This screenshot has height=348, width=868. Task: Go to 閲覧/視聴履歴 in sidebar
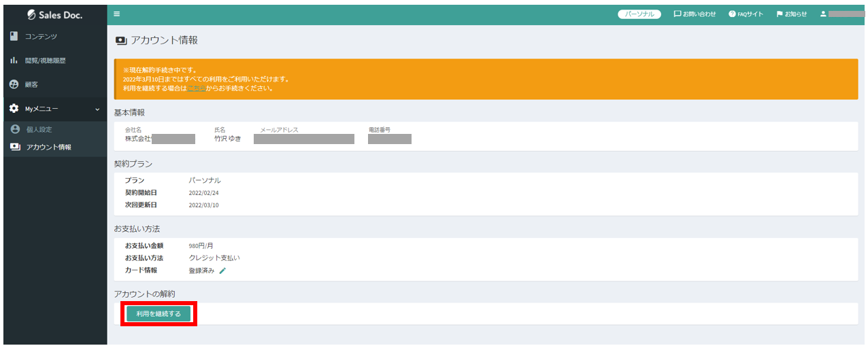[x=45, y=60]
